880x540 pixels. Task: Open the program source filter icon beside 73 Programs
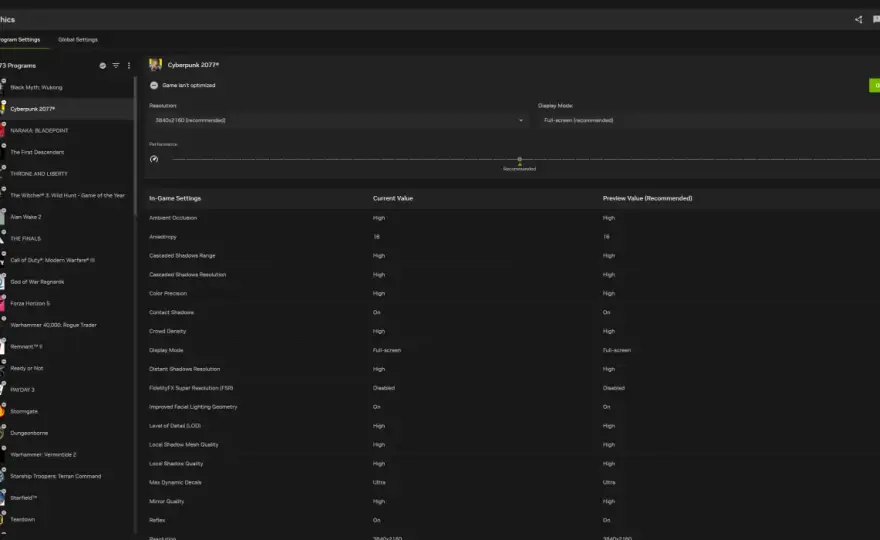[x=103, y=66]
